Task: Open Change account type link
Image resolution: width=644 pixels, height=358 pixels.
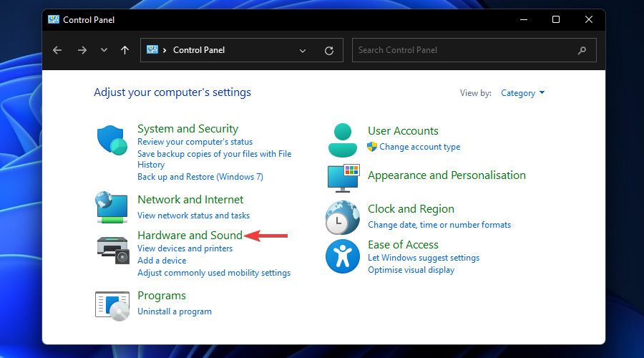Action: 419,147
